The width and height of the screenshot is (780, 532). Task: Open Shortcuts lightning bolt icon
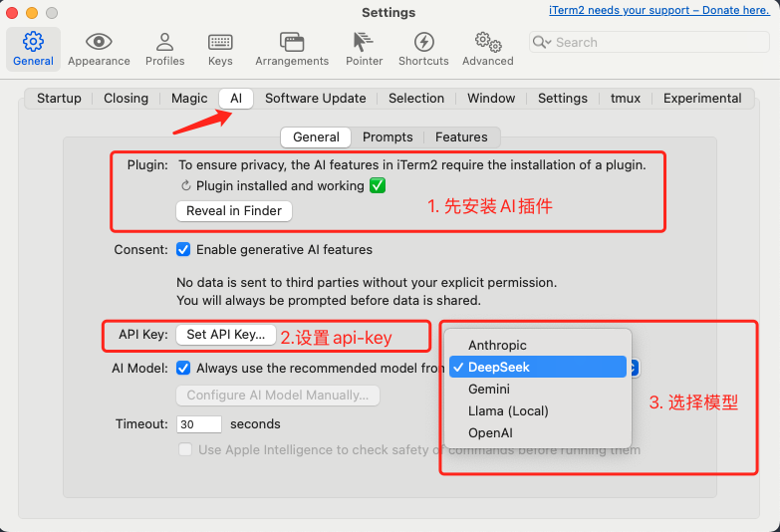pyautogui.click(x=423, y=42)
